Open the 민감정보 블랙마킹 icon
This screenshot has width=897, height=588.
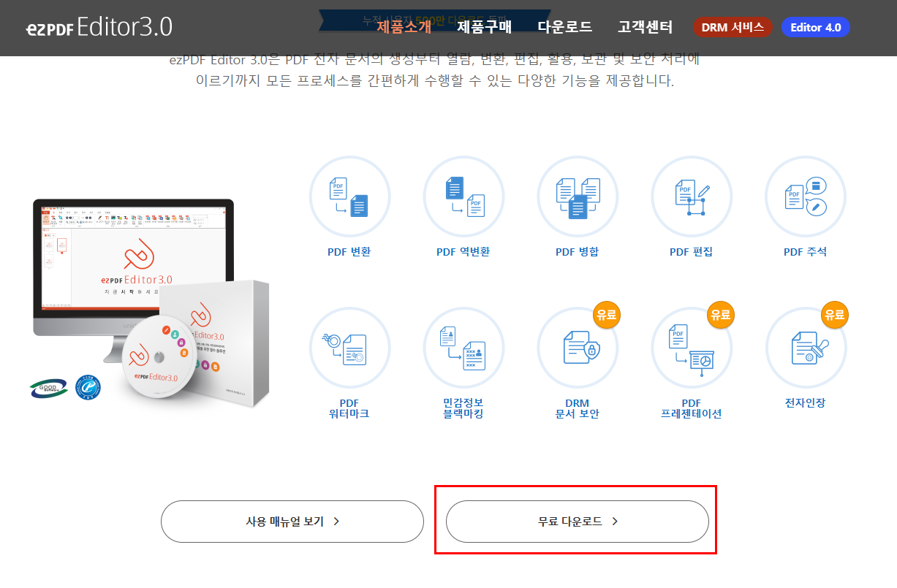(463, 348)
